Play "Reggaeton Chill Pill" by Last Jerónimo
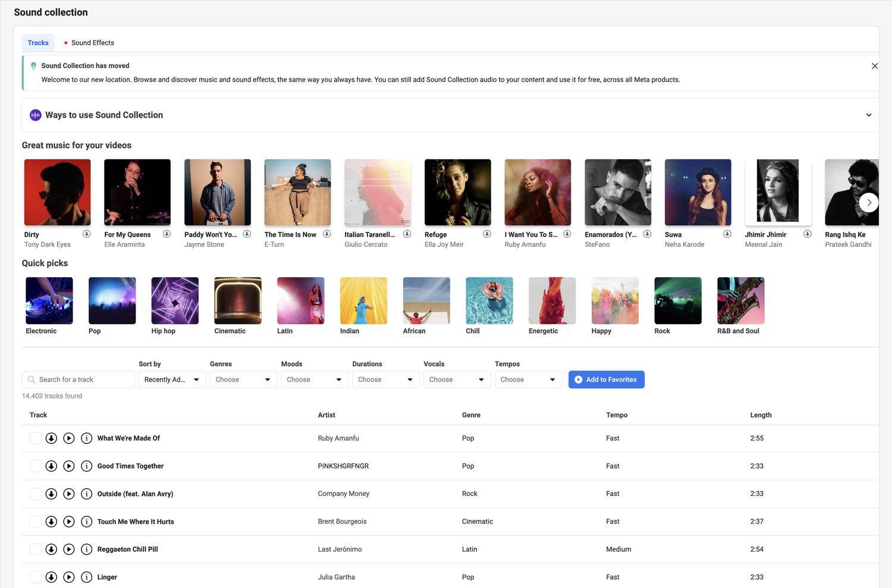 [68, 549]
